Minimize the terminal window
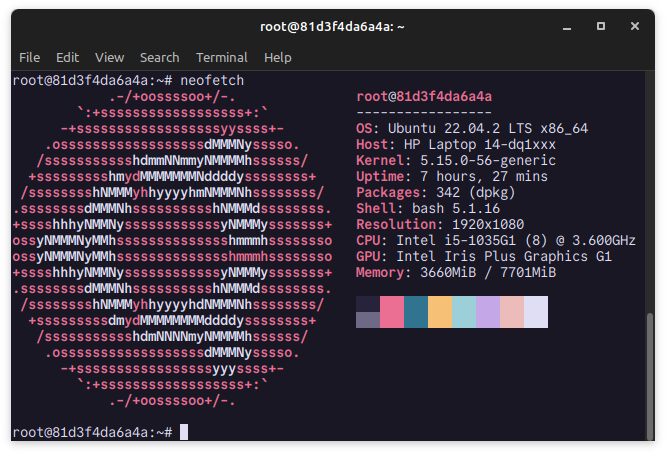666x454 pixels. (x=567, y=27)
